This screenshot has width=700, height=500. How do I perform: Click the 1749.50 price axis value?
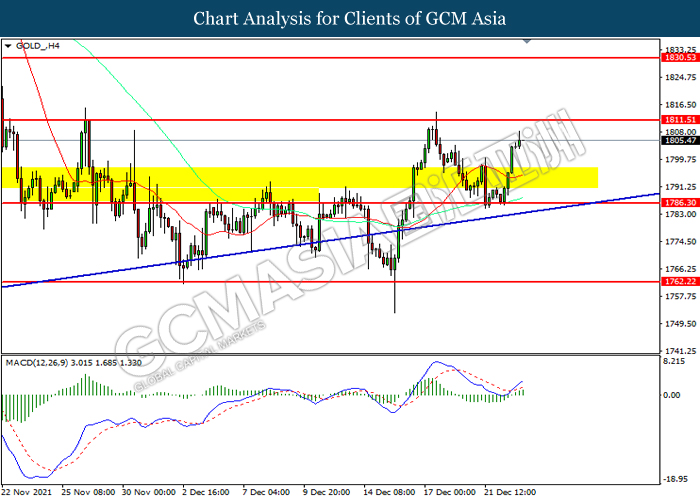pos(680,324)
